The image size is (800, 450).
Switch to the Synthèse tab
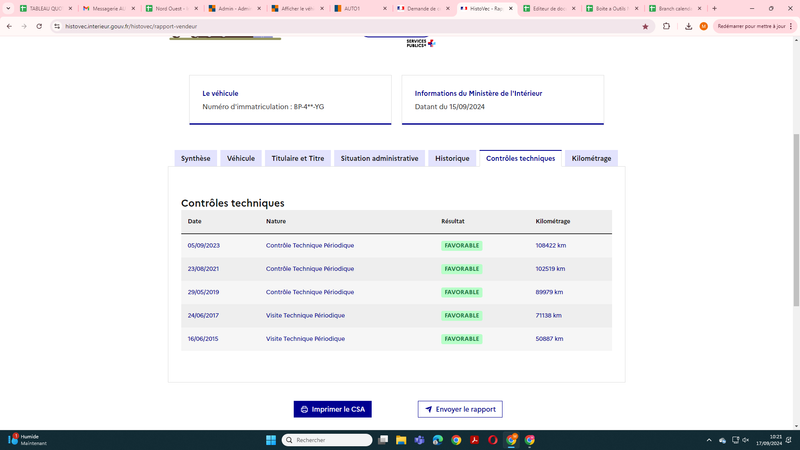pyautogui.click(x=195, y=158)
